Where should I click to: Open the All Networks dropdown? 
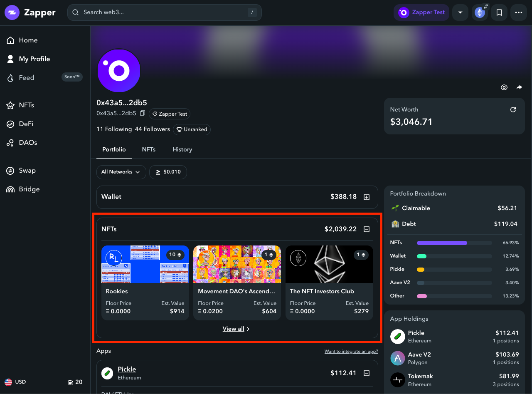121,172
